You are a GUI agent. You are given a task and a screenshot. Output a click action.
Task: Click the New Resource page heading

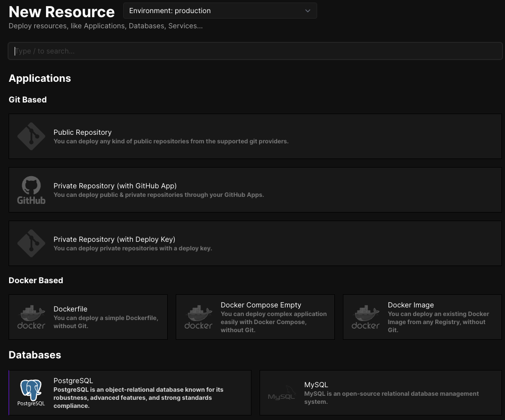62,12
